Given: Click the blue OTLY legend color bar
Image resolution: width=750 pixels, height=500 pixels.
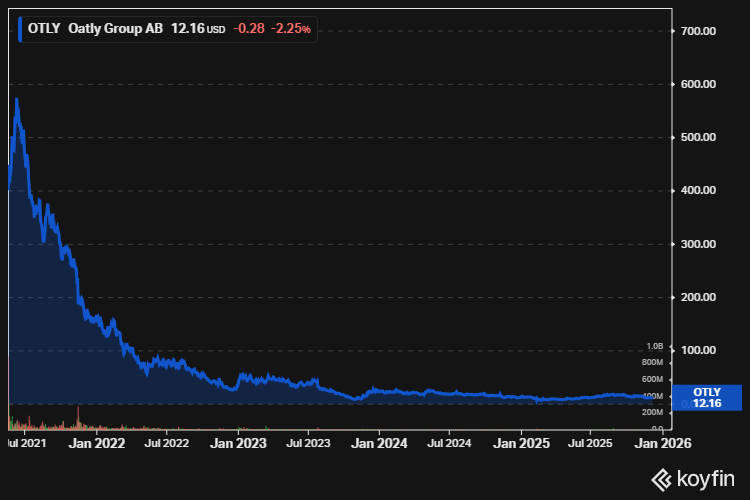Looking at the screenshot, I should (x=21, y=29).
